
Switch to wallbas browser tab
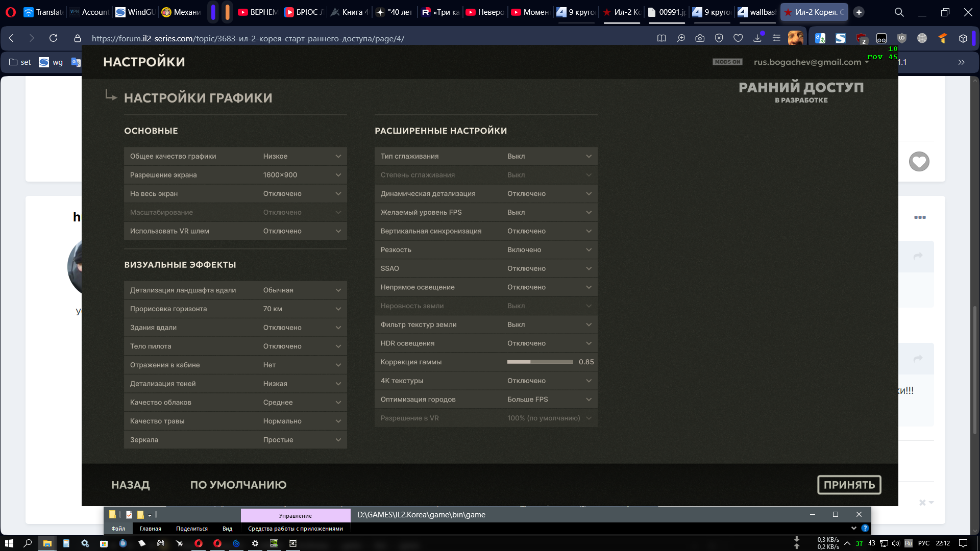pyautogui.click(x=757, y=12)
